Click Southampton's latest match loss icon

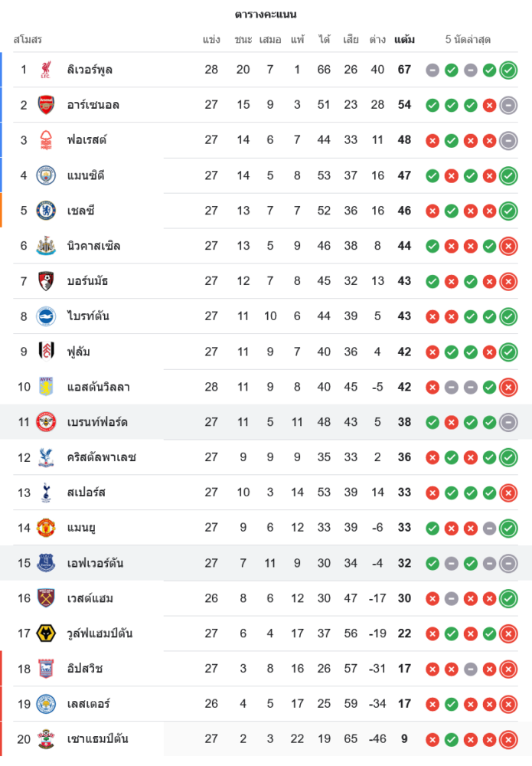pos(508,740)
